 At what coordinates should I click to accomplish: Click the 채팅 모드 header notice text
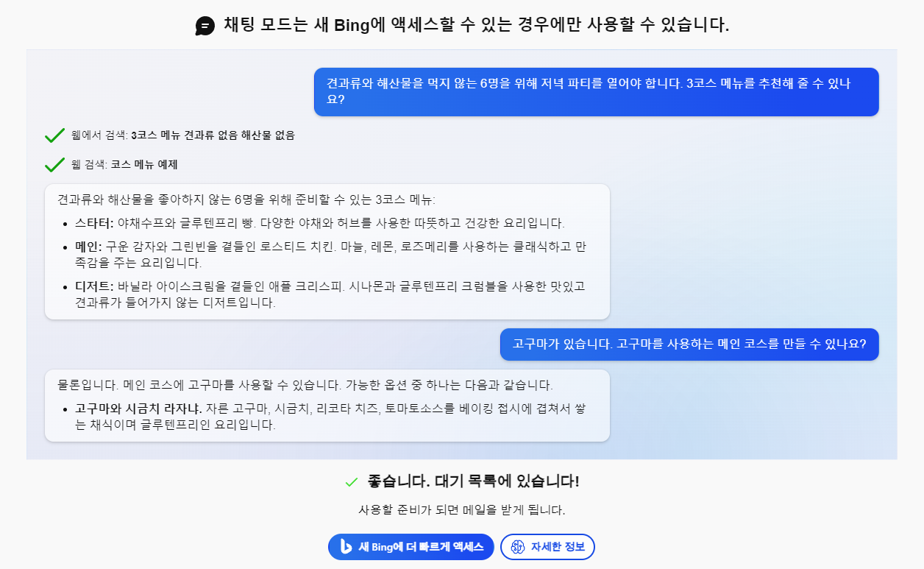click(476, 26)
